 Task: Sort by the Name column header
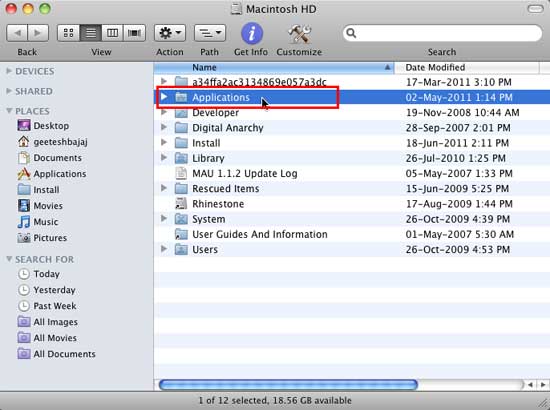pyautogui.click(x=274, y=67)
